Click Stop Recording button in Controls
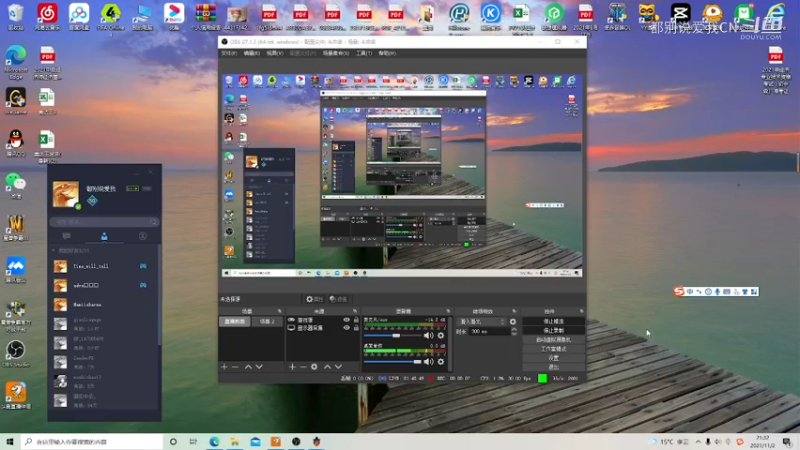The image size is (800, 450). (x=554, y=331)
